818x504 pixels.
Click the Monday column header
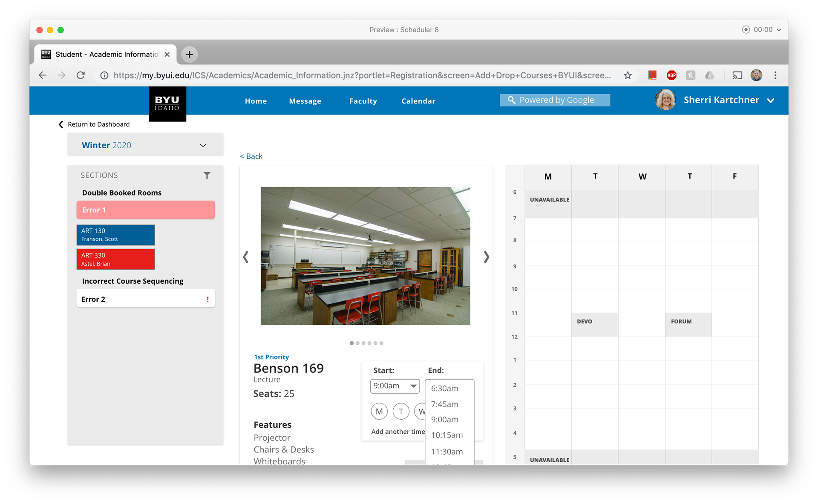(548, 177)
